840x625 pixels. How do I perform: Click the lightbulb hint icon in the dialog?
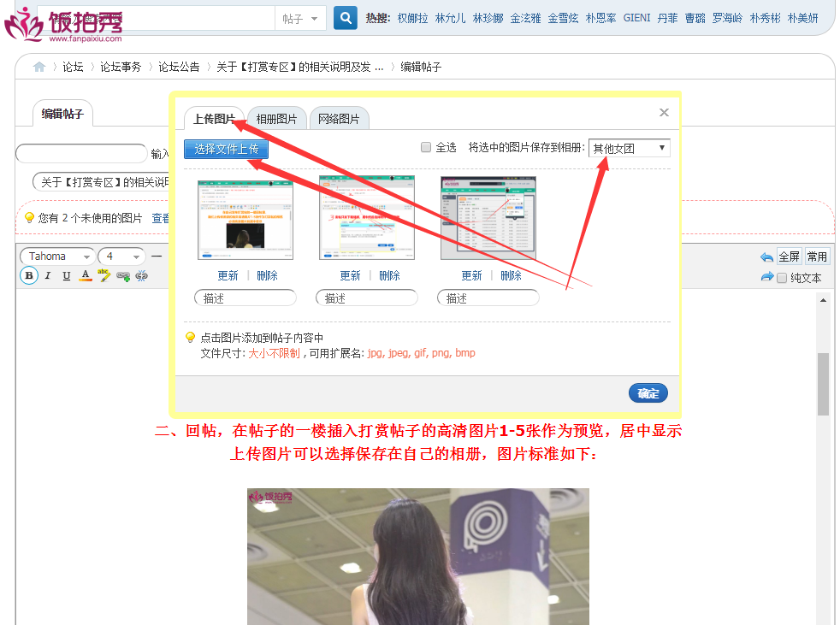(190, 338)
